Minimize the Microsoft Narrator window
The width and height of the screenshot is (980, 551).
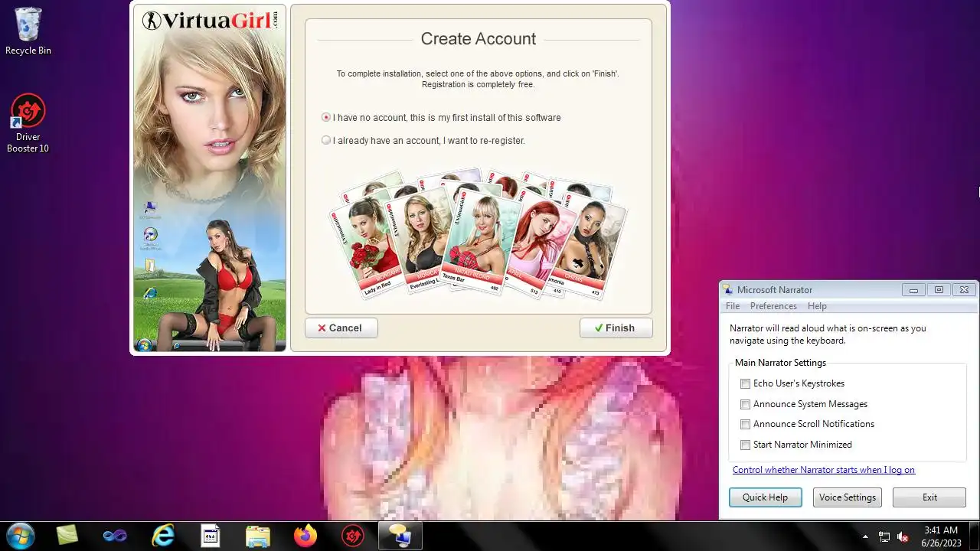click(913, 290)
